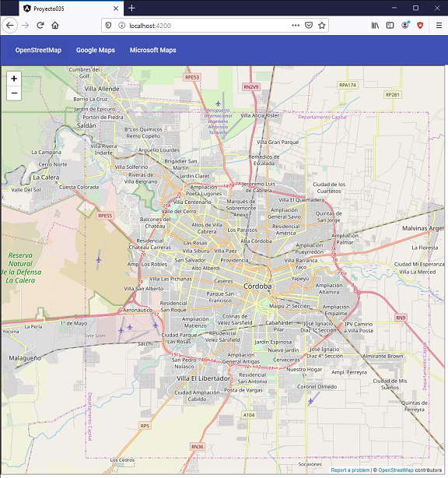The image size is (448, 478).
Task: Switch to OpenStreetMap view
Action: tap(38, 51)
